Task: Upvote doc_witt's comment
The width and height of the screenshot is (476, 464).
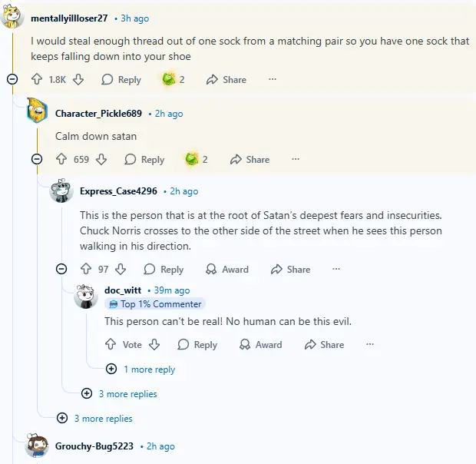Action: click(x=111, y=345)
